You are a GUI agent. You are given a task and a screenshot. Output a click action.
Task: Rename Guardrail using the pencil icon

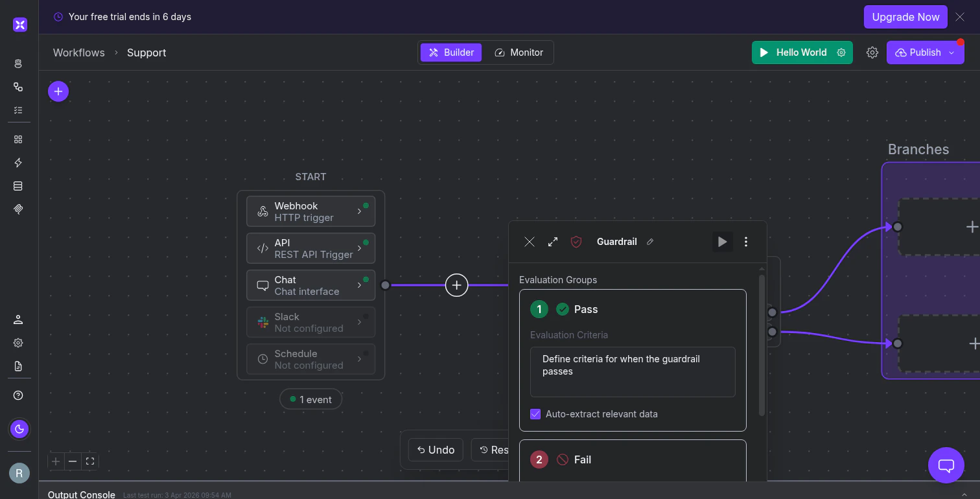pyautogui.click(x=649, y=241)
